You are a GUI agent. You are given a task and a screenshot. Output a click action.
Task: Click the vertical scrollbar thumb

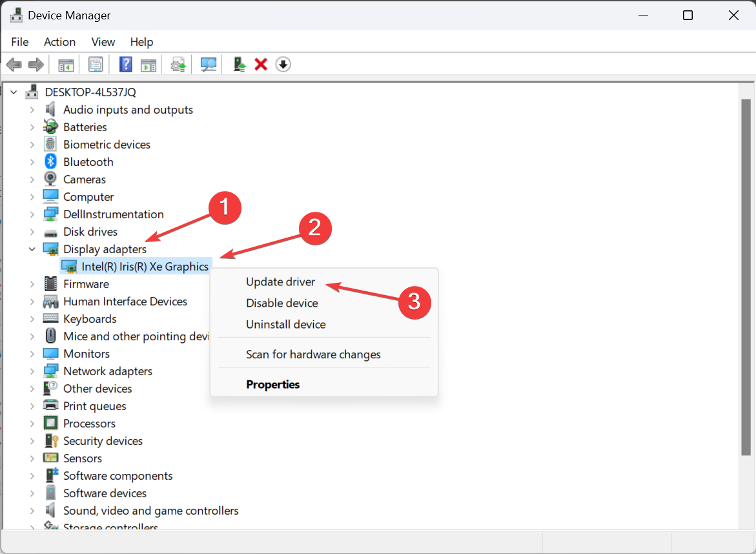pos(746,277)
